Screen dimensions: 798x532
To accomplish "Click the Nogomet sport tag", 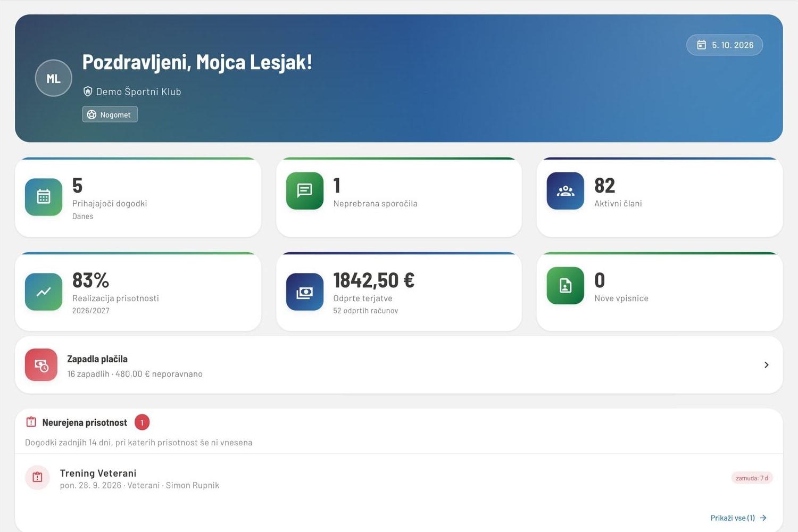I will point(110,114).
